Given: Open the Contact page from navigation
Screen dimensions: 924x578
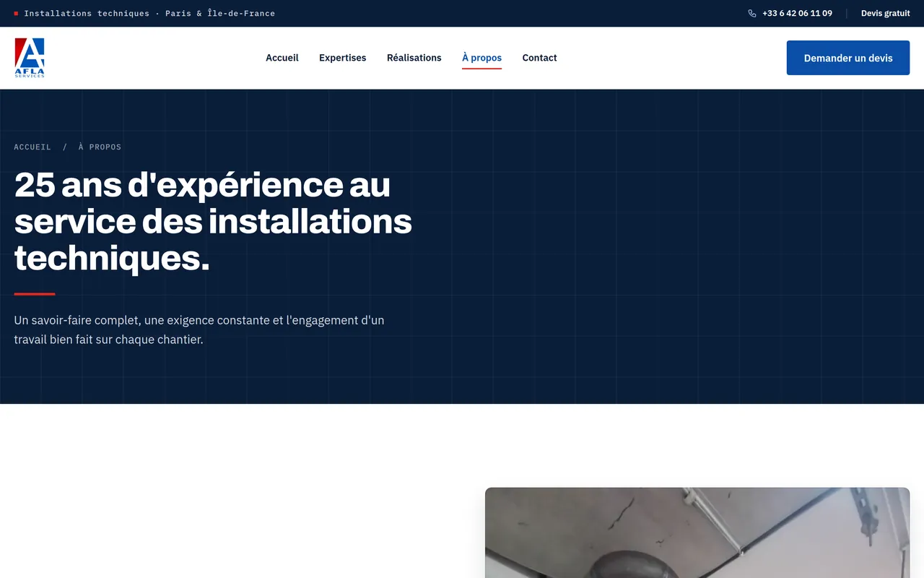Looking at the screenshot, I should coord(540,58).
